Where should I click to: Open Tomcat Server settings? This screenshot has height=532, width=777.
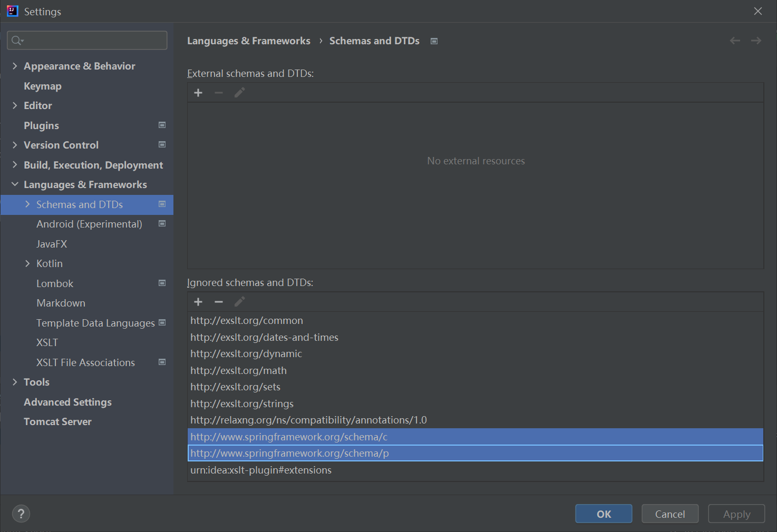(x=57, y=421)
